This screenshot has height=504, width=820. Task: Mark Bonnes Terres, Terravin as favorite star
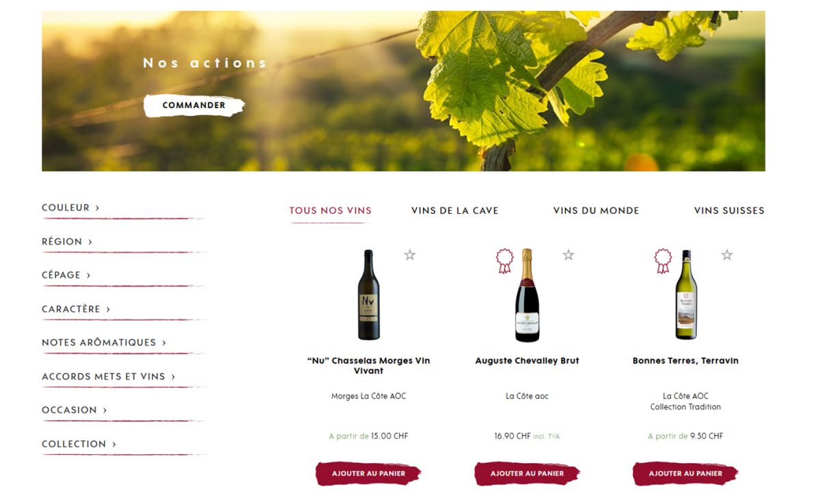click(x=727, y=255)
